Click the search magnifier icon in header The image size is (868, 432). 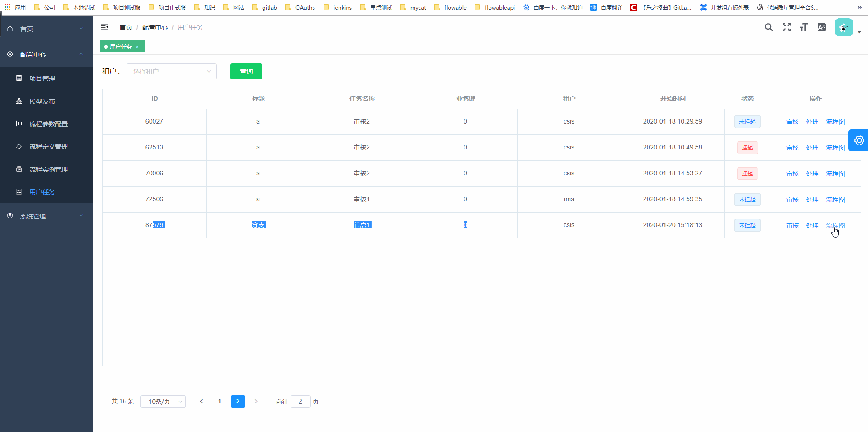point(768,27)
